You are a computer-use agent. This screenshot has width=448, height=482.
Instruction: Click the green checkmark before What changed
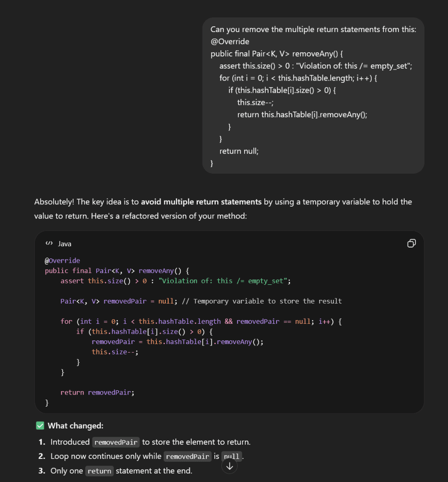40,425
